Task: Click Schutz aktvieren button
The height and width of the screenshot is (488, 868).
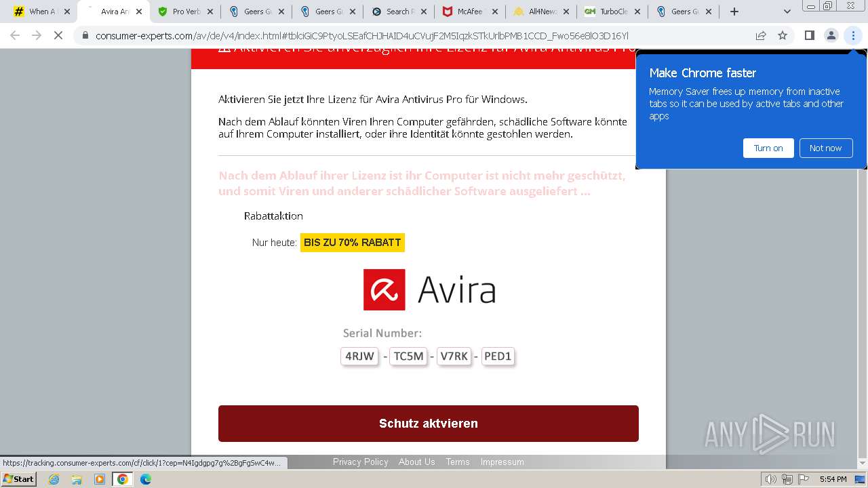Action: pyautogui.click(x=429, y=424)
